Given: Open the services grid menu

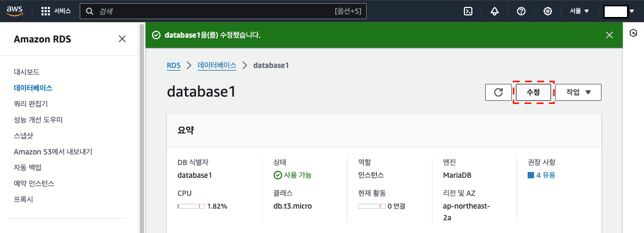Looking at the screenshot, I should tap(56, 11).
